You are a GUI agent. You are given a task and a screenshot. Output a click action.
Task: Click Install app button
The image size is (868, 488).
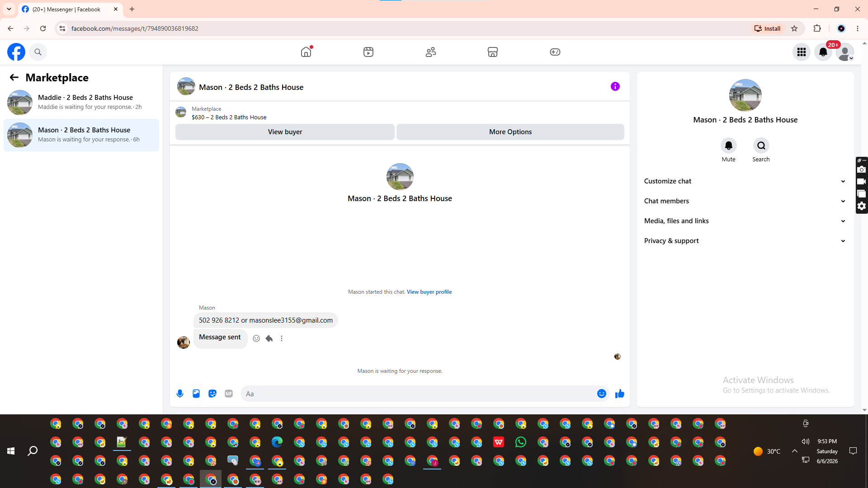(x=768, y=28)
